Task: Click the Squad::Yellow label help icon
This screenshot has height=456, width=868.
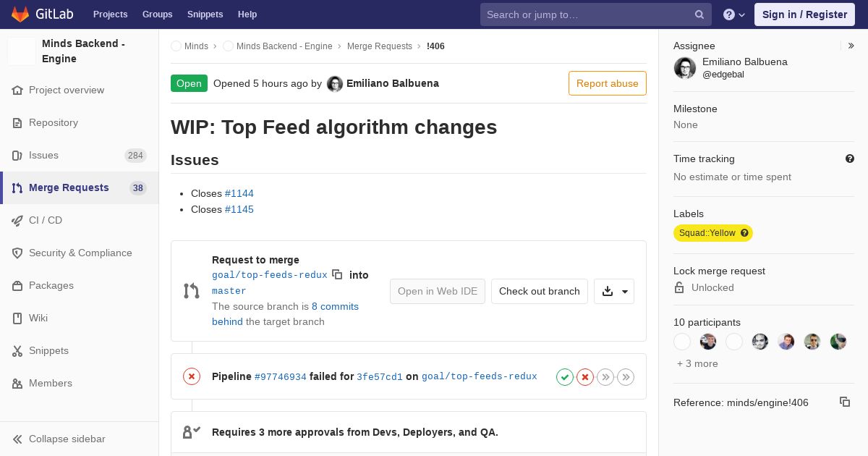Action: pos(744,233)
